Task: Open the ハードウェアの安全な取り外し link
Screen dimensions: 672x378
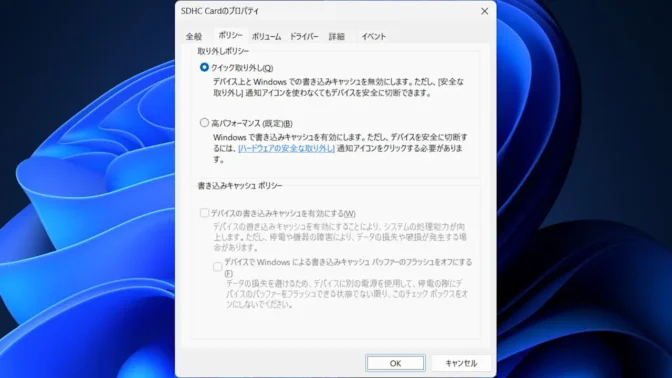Action: (x=286, y=148)
